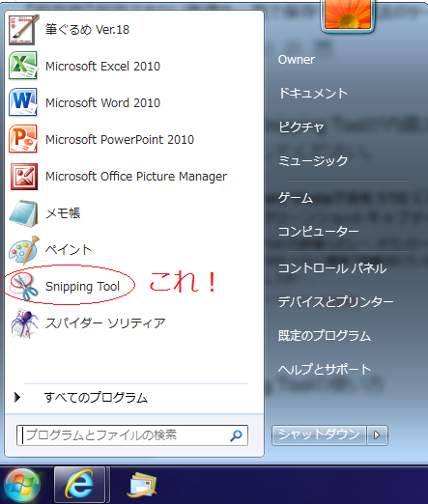
Task: Open PowerPoint via its orange P icon
Action: 23,139
